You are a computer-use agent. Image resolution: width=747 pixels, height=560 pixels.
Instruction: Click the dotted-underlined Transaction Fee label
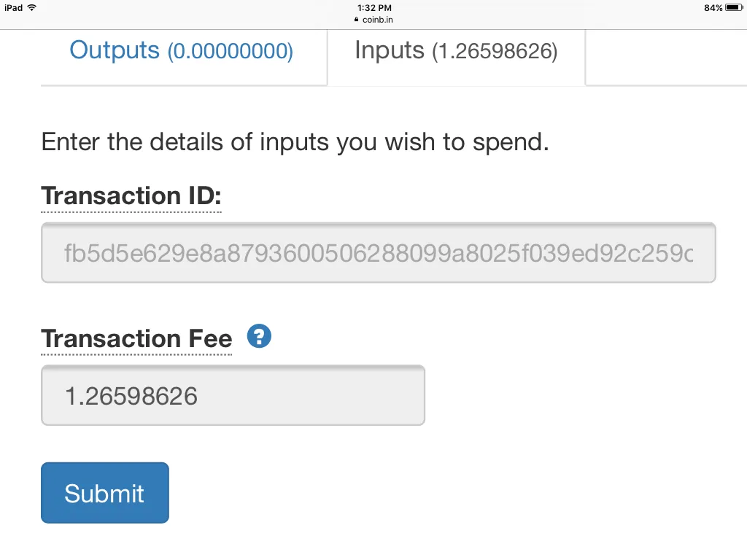click(136, 338)
